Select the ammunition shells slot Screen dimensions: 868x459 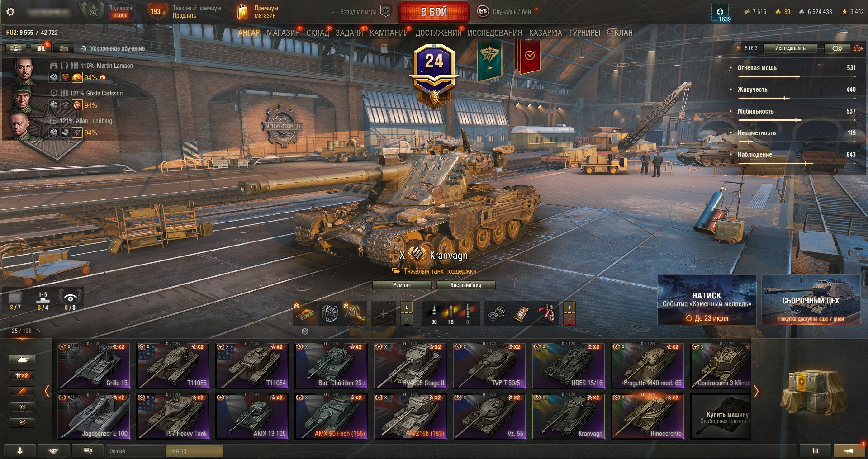point(450,314)
